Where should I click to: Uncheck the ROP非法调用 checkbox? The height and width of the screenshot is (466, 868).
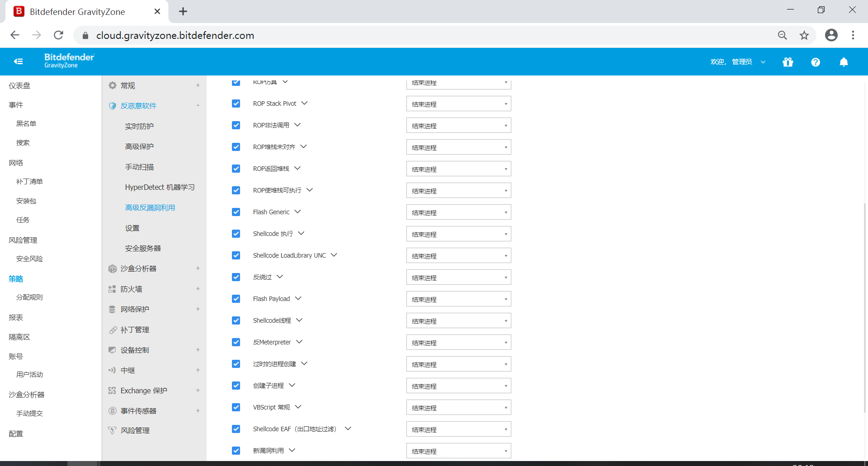coord(236,125)
